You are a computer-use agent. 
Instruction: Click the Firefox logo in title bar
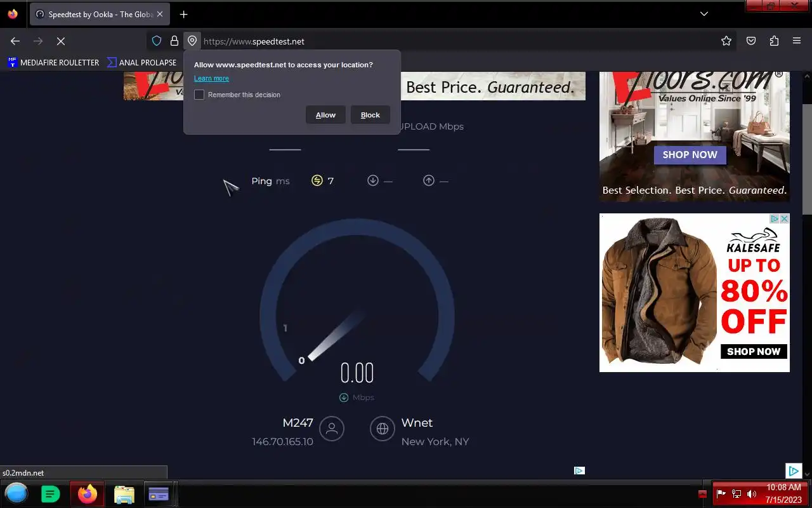click(x=13, y=14)
